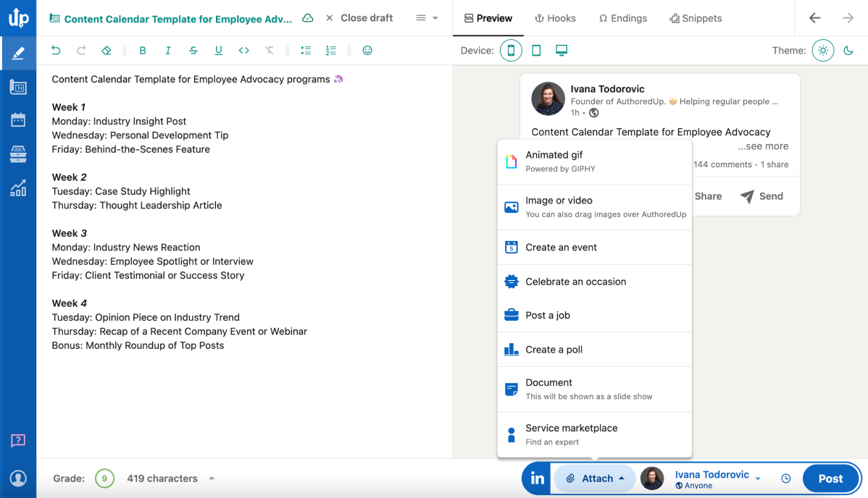Image resolution: width=868 pixels, height=498 pixels.
Task: Click the undo arrow in the toolbar
Action: point(55,50)
